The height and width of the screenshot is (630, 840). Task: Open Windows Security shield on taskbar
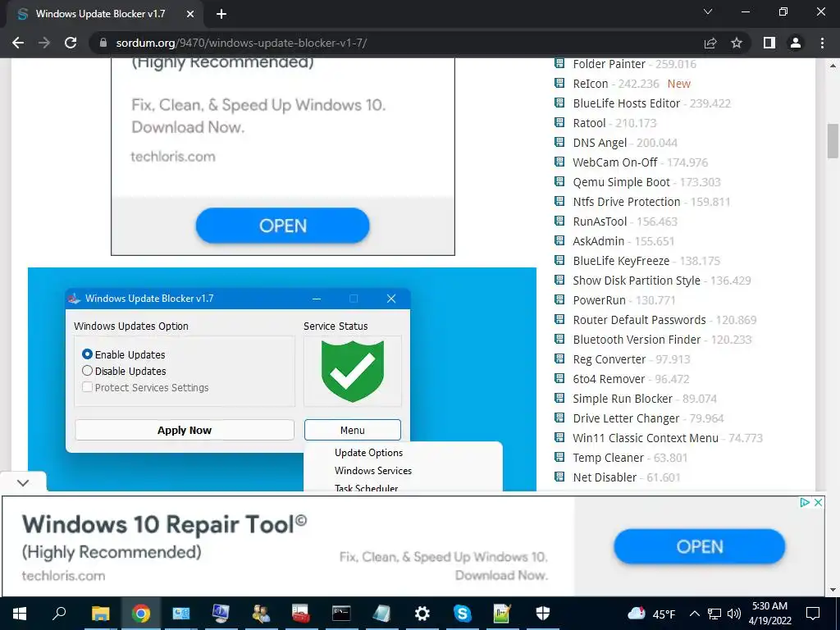click(543, 614)
